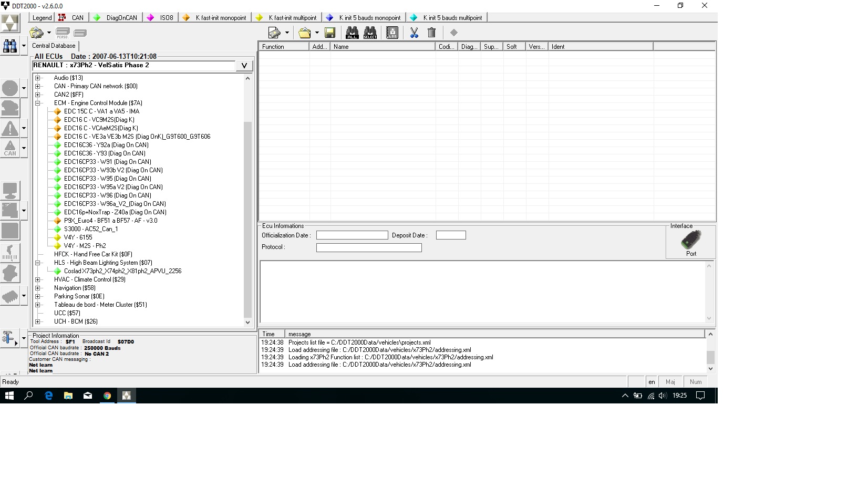Click the Function column header

(x=284, y=47)
